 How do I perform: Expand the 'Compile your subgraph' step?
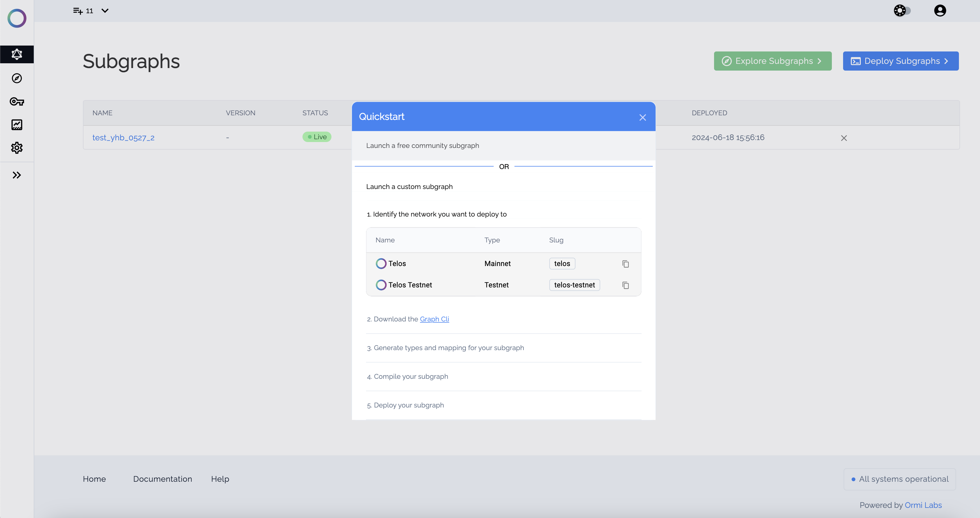410,377
